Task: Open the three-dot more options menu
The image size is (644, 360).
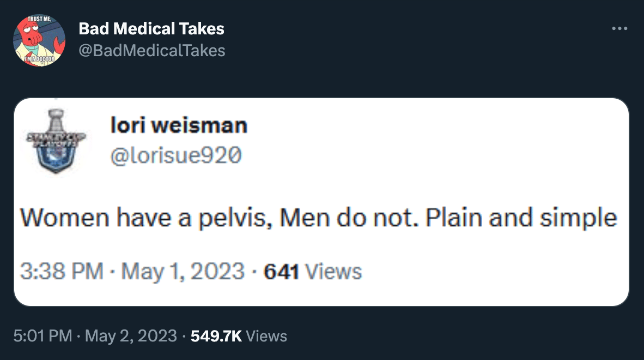Action: (619, 29)
